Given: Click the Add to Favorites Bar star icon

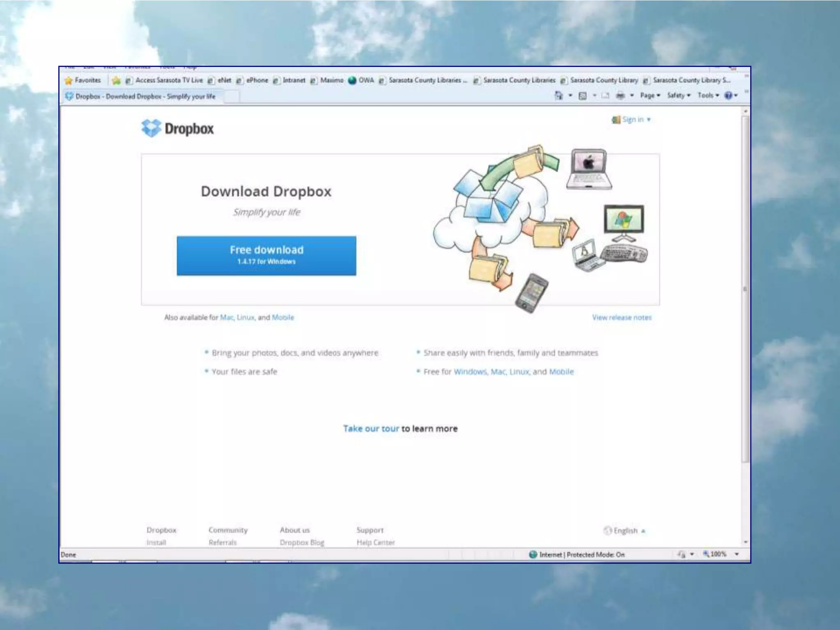Looking at the screenshot, I should click(x=116, y=80).
